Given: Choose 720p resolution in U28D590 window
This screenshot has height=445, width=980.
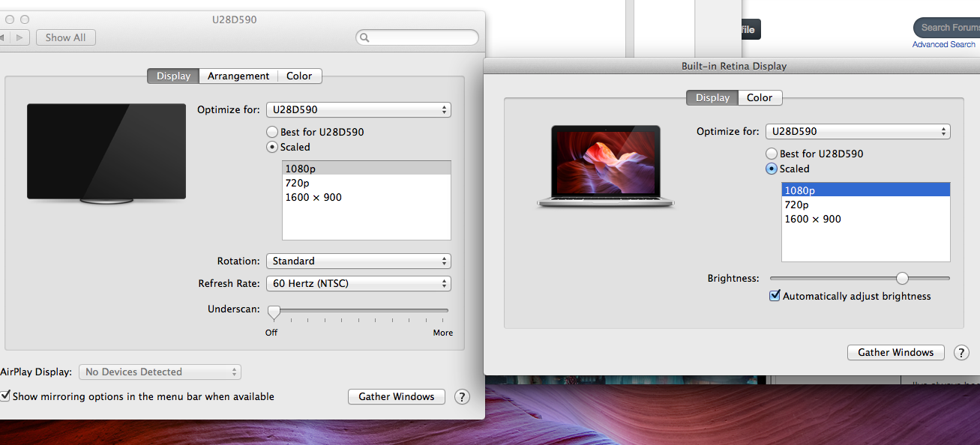Looking at the screenshot, I should [x=367, y=183].
